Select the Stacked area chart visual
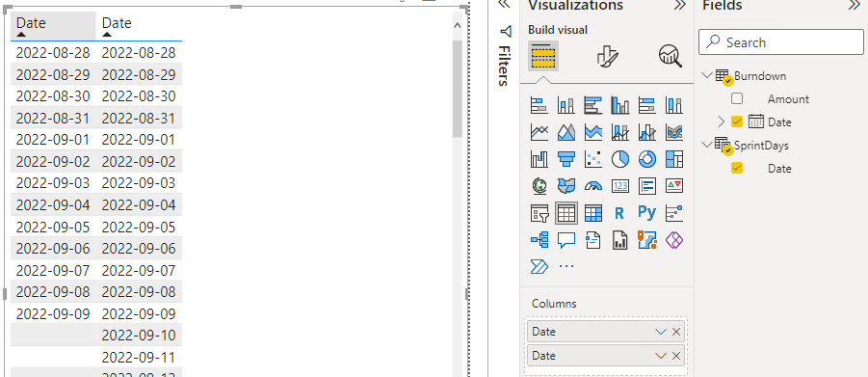 point(592,131)
